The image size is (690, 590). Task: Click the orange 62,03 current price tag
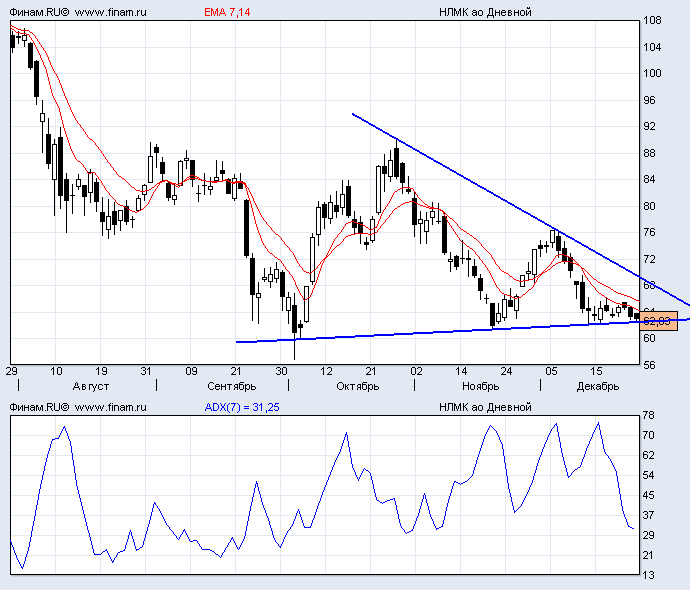(660, 321)
